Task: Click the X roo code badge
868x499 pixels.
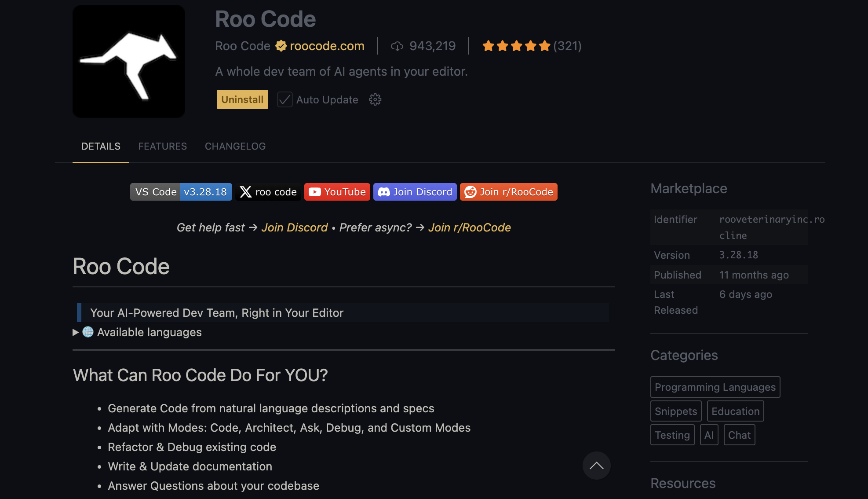Action: (268, 192)
